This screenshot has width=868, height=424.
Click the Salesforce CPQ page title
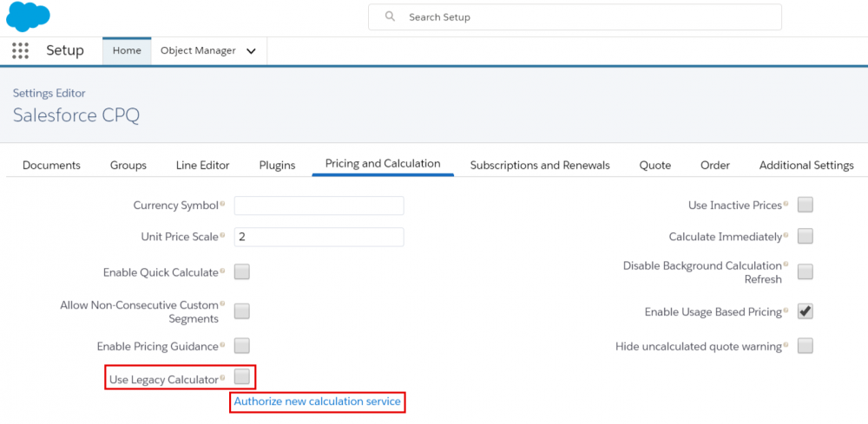76,115
